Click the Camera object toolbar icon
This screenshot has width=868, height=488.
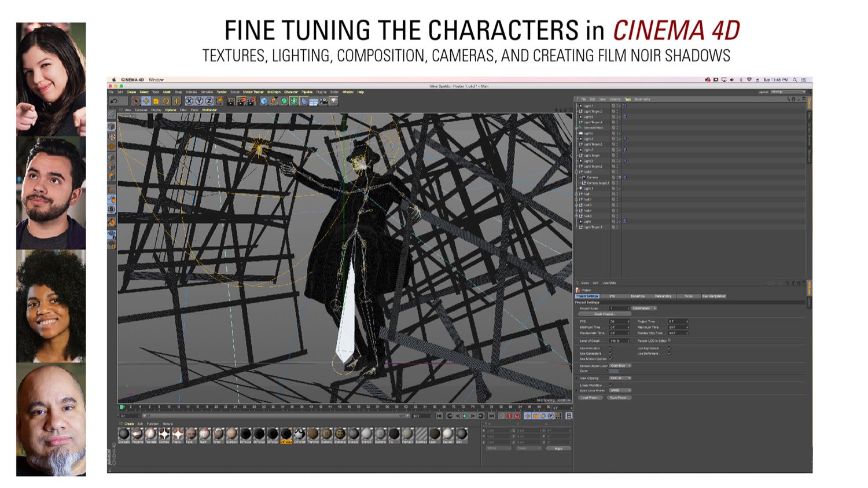tap(323, 101)
